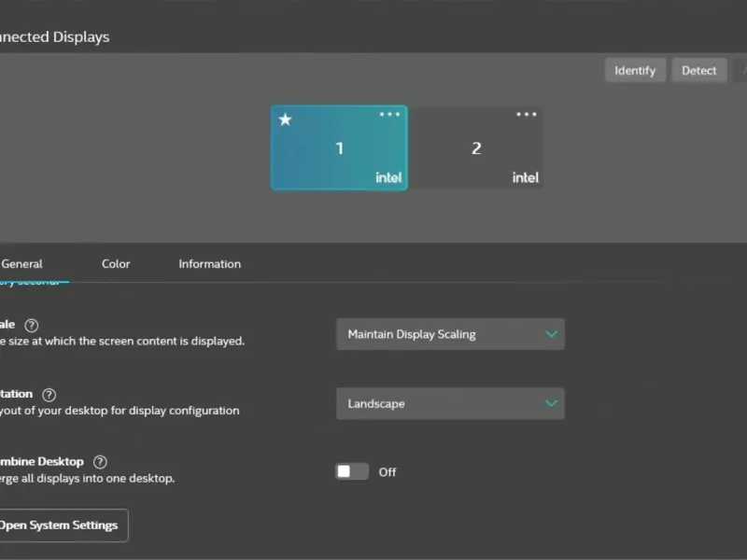Viewport: 747px width, 560px height.
Task: Click the 'intel' label on display 2
Action: tap(526, 177)
